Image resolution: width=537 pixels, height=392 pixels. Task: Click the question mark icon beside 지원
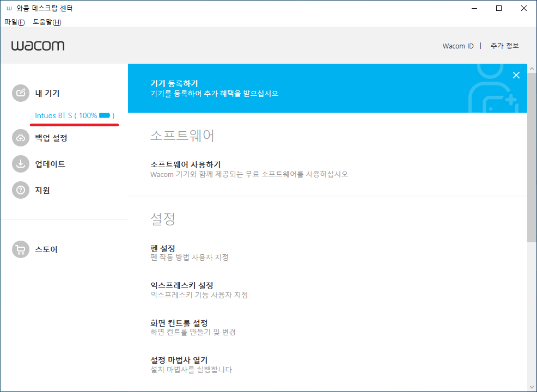coord(21,190)
